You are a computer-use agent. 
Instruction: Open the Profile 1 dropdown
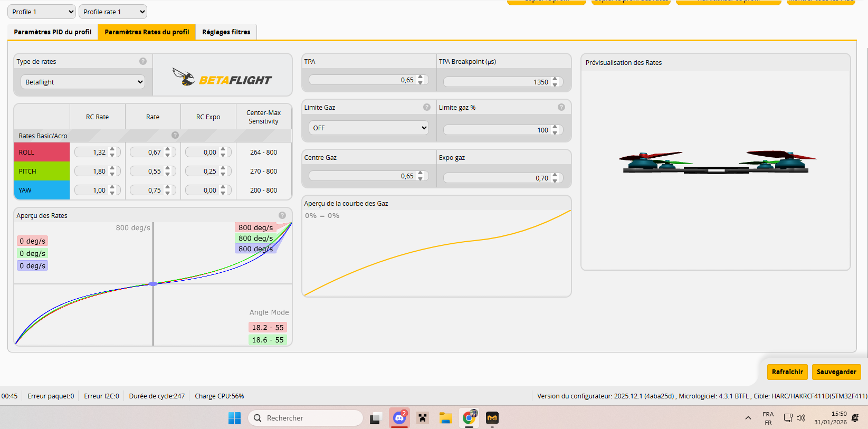click(42, 12)
